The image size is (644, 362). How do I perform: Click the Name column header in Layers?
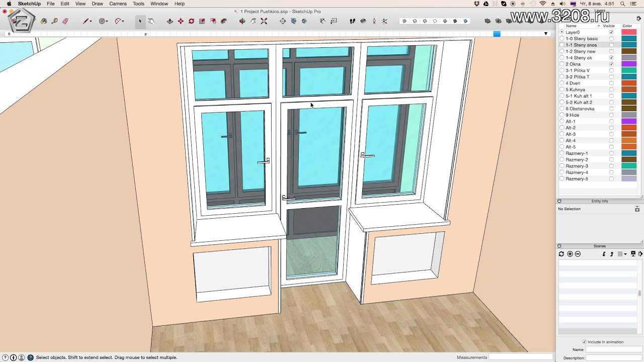(x=571, y=26)
